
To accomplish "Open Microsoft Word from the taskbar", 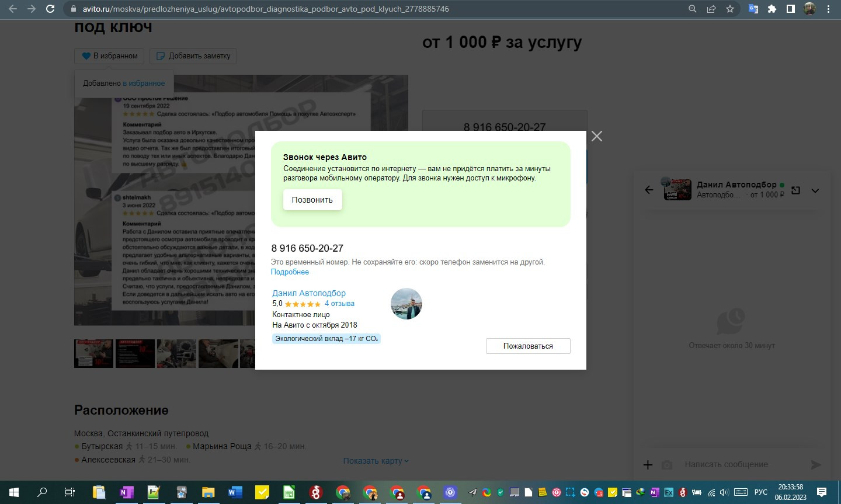I will tap(235, 492).
